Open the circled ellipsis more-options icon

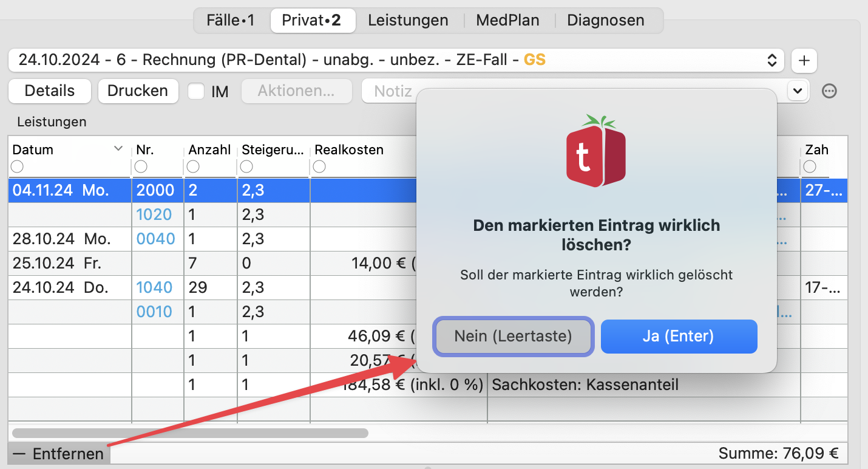click(x=829, y=91)
